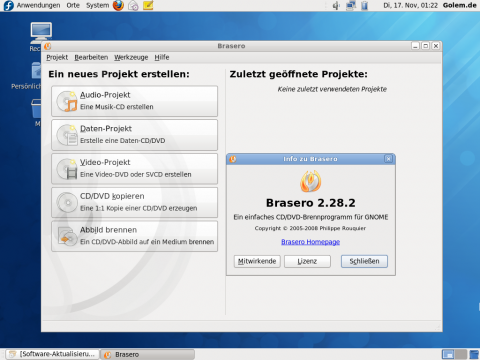
Task: Click the Video-Projekt film disc icon
Action: (67, 169)
